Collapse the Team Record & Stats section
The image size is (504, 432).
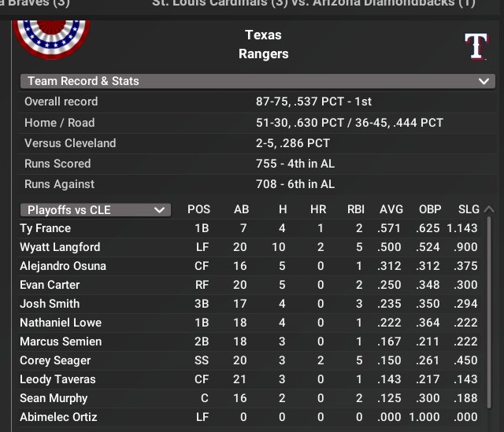click(x=484, y=81)
